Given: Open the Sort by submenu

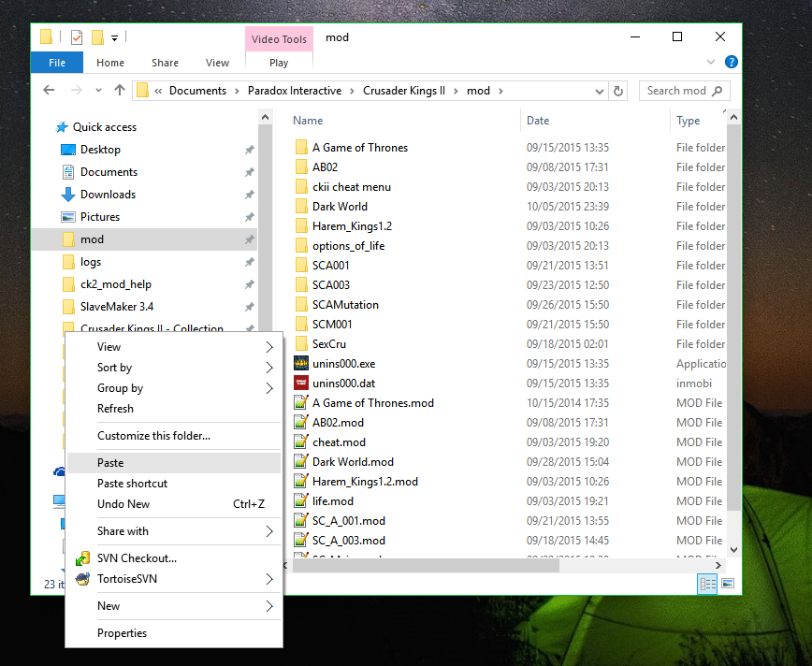Looking at the screenshot, I should pyautogui.click(x=174, y=368).
